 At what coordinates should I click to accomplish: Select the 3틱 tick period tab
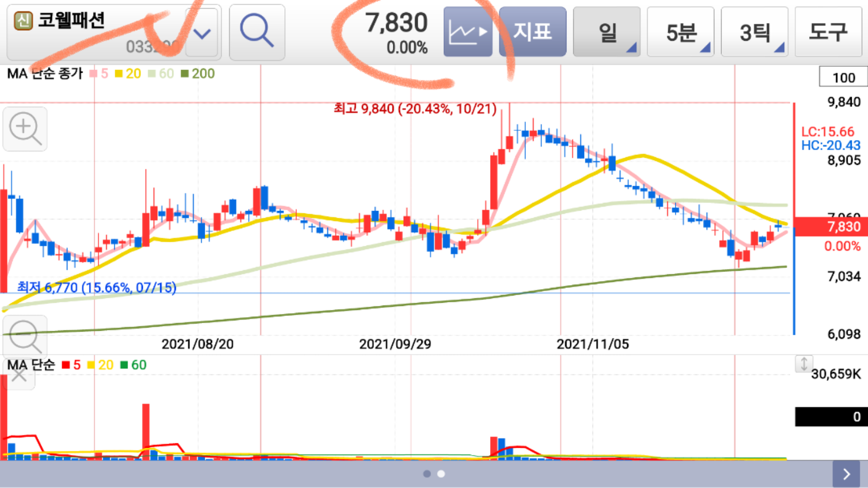pos(755,32)
